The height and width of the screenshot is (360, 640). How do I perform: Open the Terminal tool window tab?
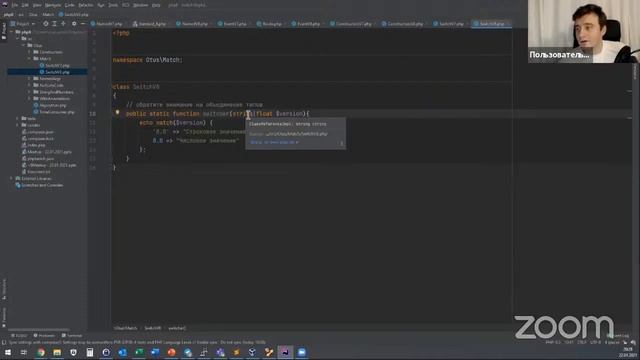tap(72, 335)
